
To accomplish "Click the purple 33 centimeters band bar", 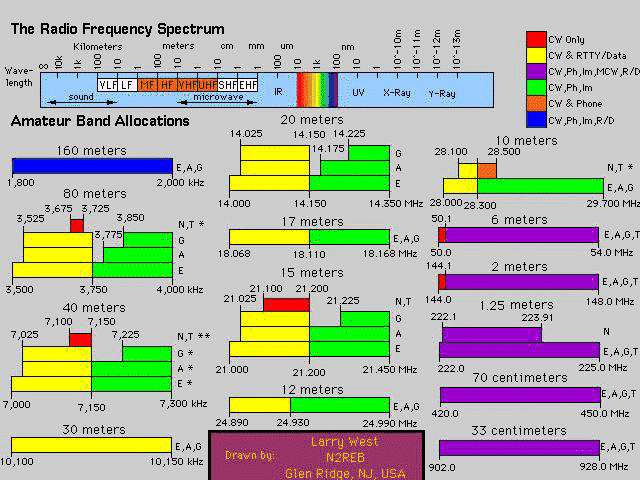I will (x=520, y=448).
